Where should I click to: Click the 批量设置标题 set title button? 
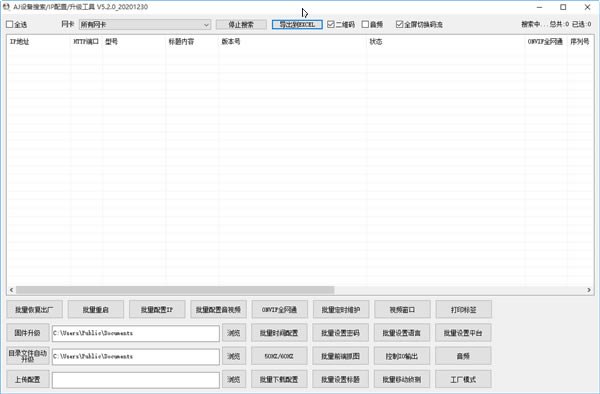tap(341, 379)
